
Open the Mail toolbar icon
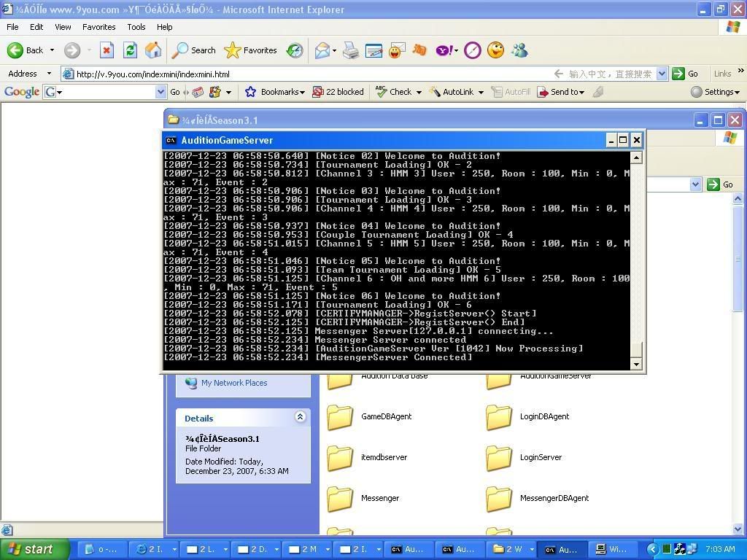[x=322, y=50]
